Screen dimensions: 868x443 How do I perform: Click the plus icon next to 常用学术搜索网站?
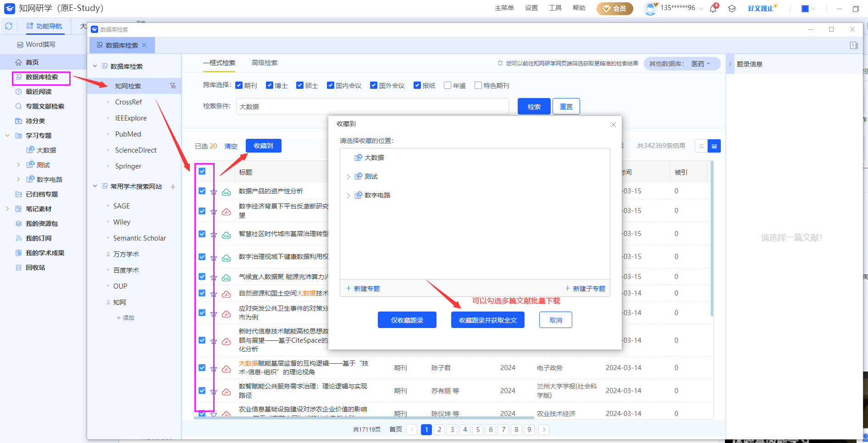[x=173, y=186]
